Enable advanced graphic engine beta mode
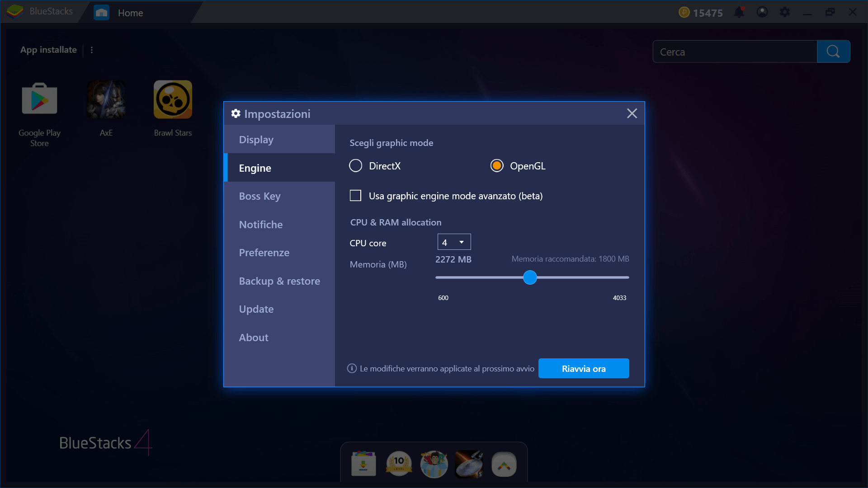 (x=356, y=195)
